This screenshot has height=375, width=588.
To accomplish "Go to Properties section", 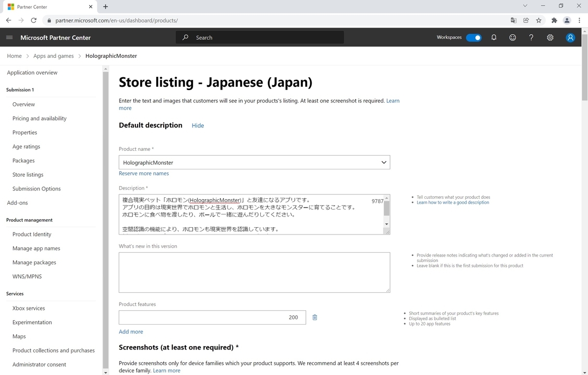I will tap(25, 133).
